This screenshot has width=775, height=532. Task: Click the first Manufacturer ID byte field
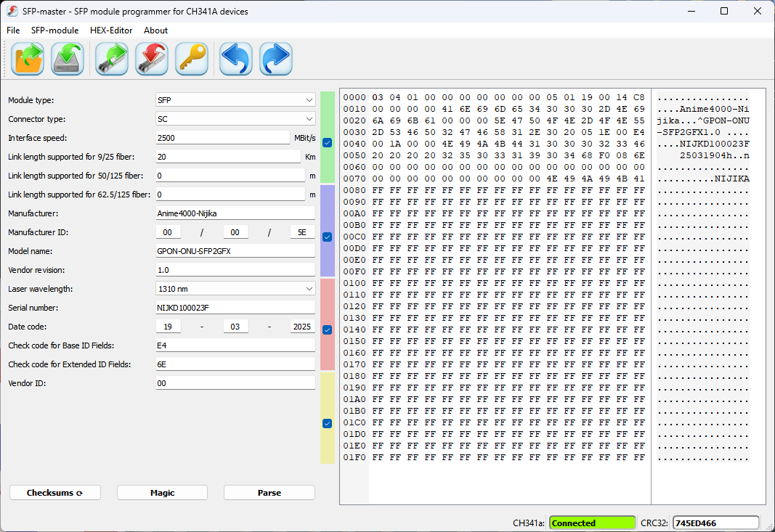(168, 232)
